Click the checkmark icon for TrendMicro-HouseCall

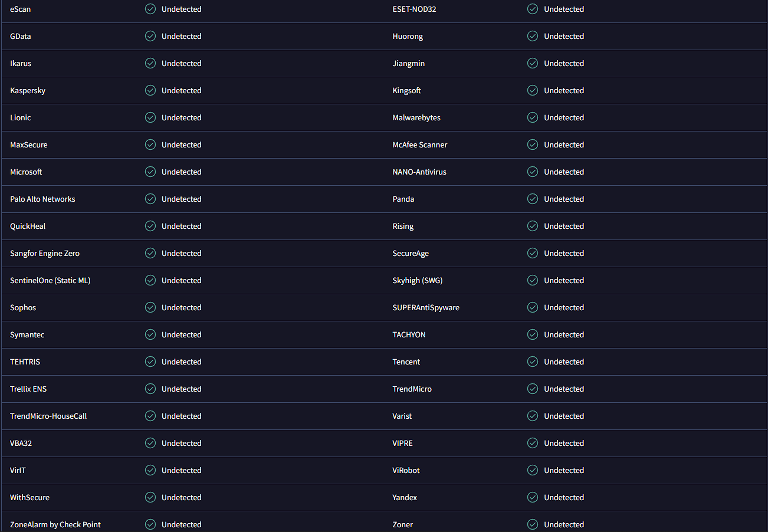click(150, 416)
